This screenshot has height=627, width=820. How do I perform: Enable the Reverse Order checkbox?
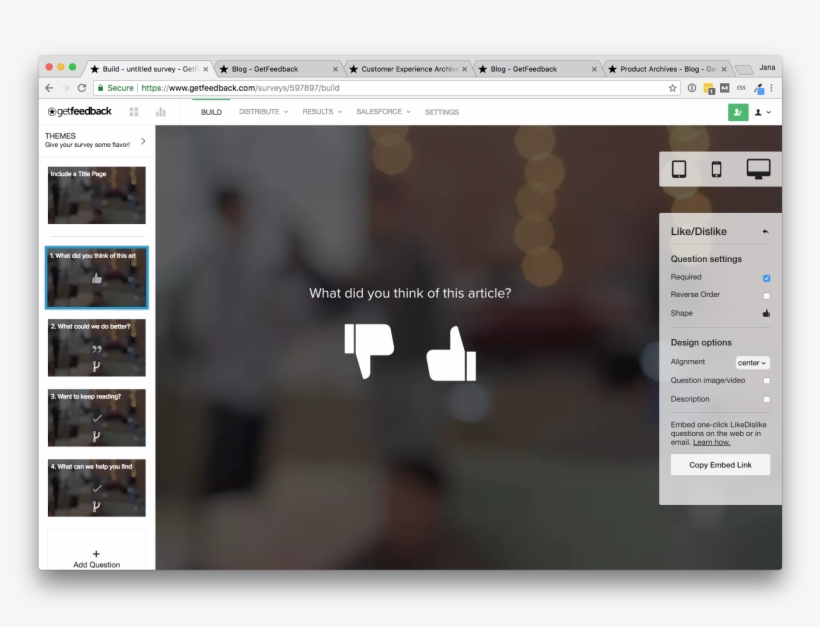coord(766,296)
